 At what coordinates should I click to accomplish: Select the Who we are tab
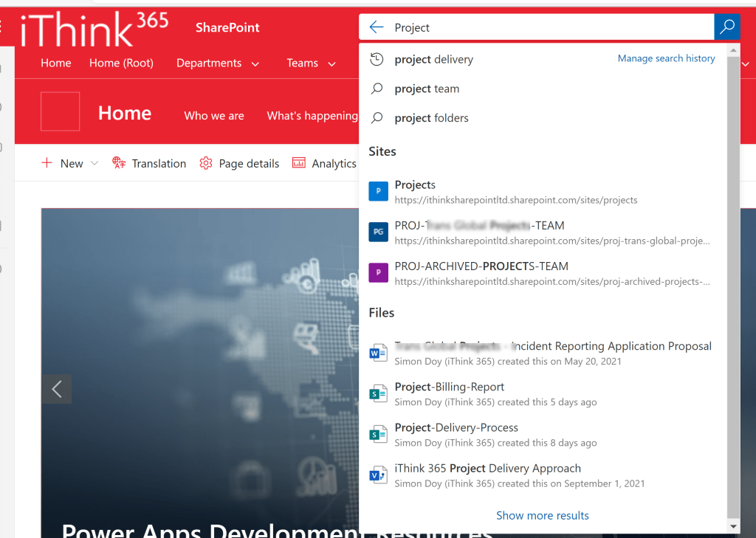pyautogui.click(x=214, y=116)
